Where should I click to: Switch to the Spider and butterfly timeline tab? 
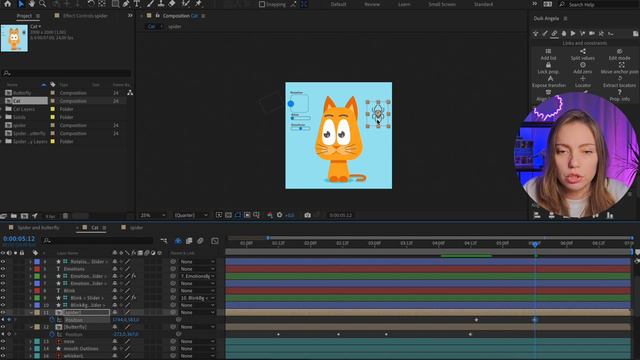click(x=38, y=228)
